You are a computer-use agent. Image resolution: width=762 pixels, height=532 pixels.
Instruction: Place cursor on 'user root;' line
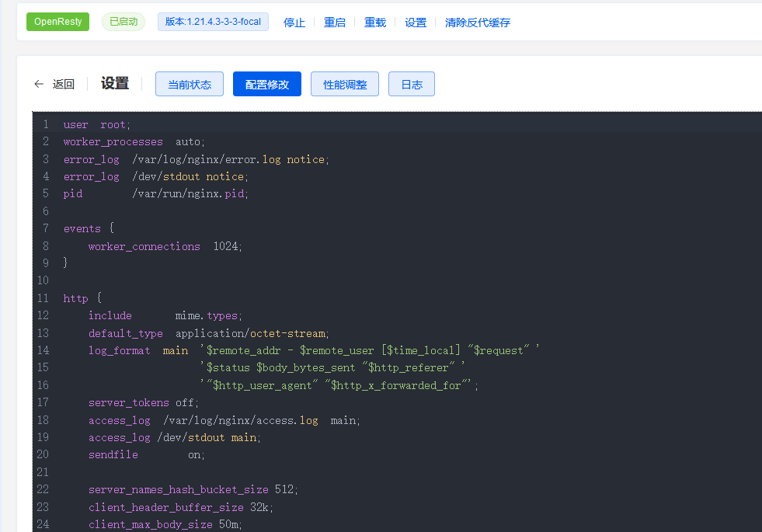coord(97,125)
